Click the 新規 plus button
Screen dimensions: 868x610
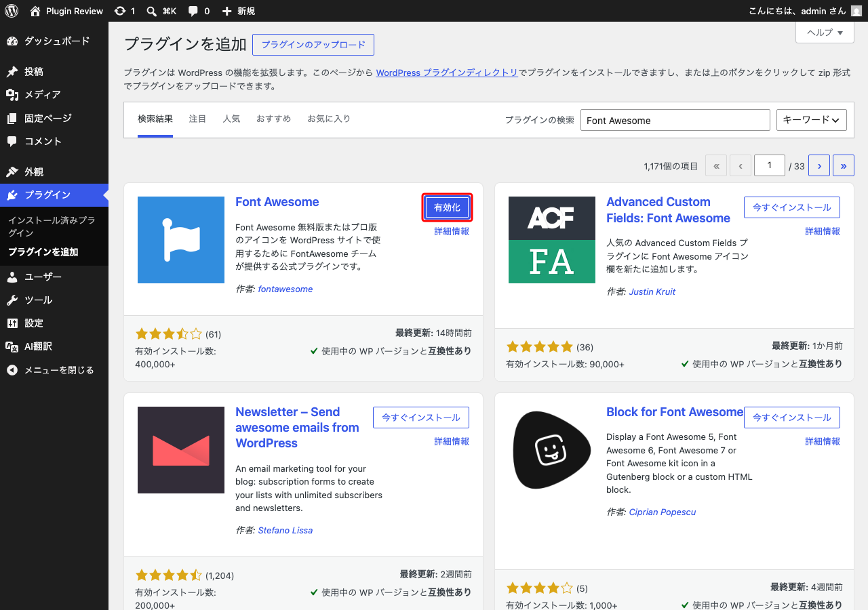[238, 11]
